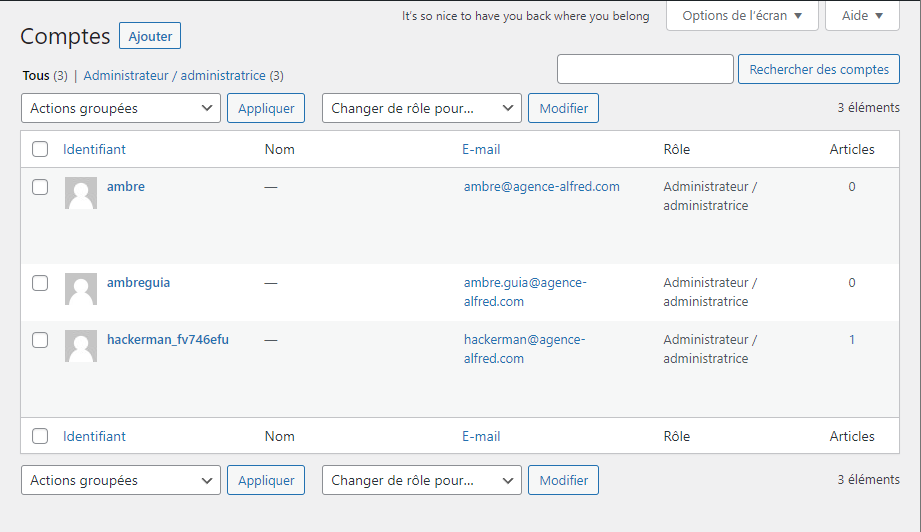Click the top Appliquer button
921x532 pixels.
266,108
